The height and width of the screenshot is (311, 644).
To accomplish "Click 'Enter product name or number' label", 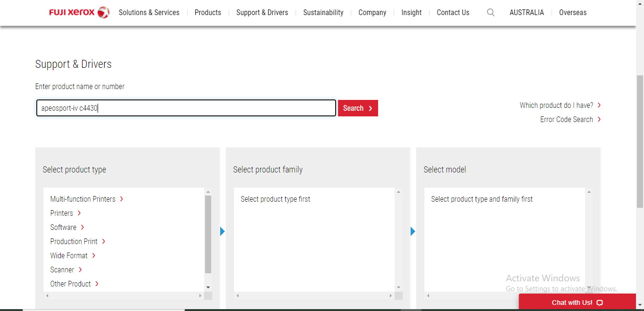I will click(80, 87).
